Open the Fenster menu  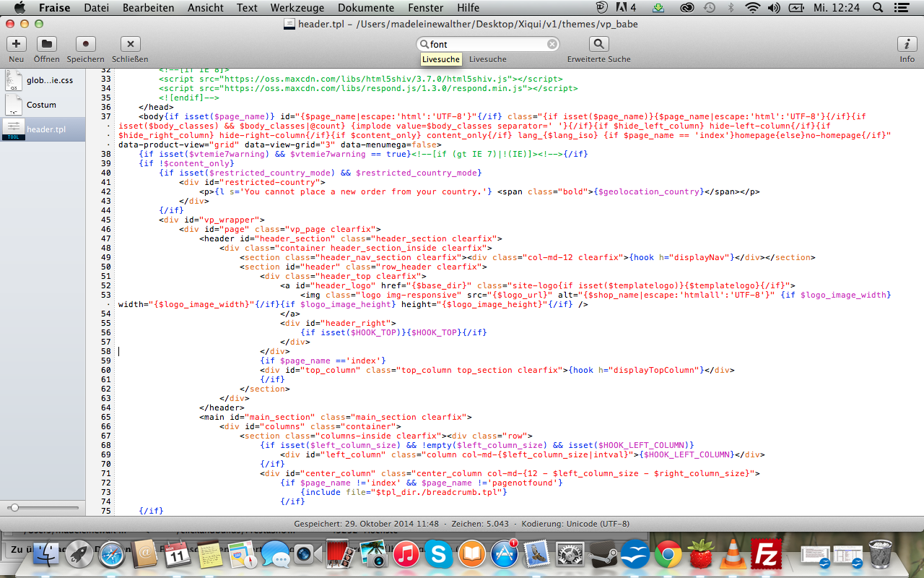click(x=425, y=8)
